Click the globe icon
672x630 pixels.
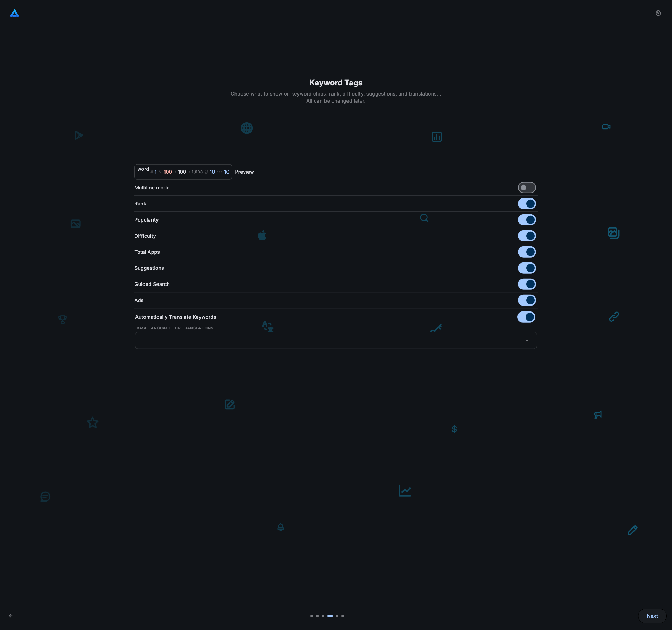point(247,128)
